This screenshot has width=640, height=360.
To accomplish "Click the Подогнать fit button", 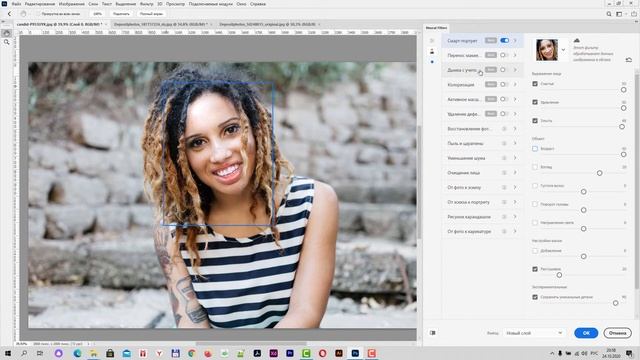I will pos(121,14).
